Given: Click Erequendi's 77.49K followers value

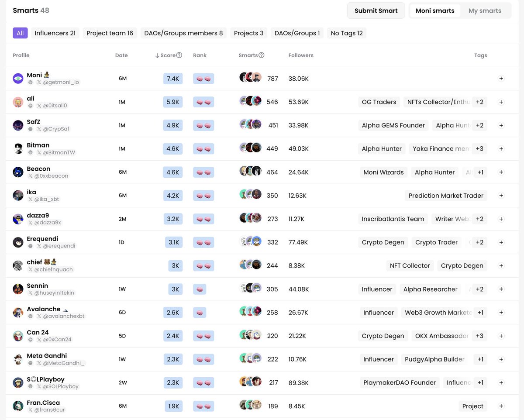Looking at the screenshot, I should (x=299, y=242).
